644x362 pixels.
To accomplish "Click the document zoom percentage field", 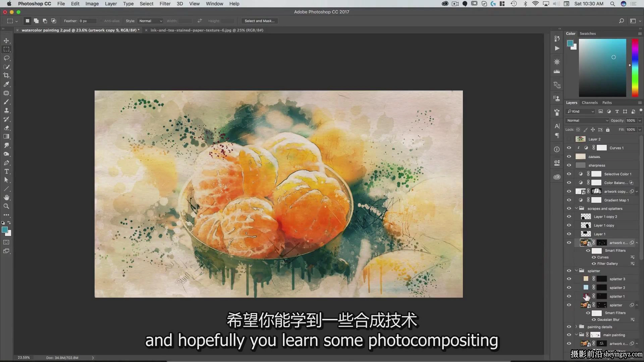I will click(24, 358).
